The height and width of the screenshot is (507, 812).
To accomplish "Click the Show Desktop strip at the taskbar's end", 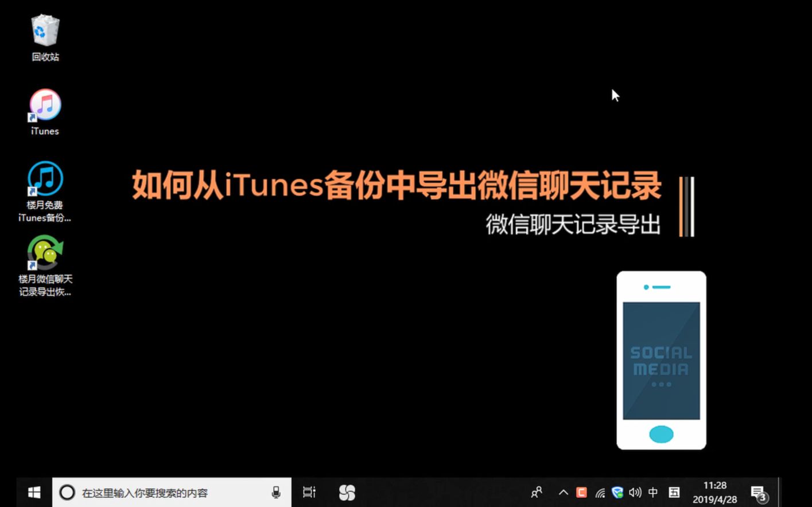I will point(780,493).
